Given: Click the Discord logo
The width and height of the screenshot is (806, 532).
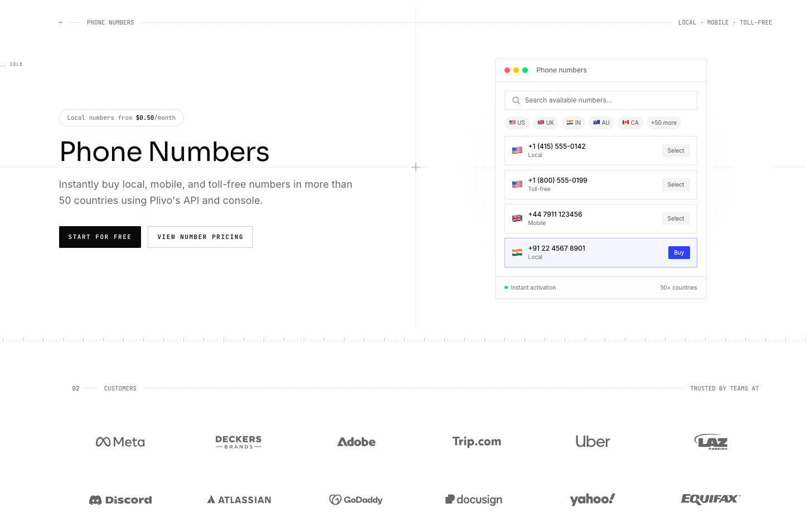Looking at the screenshot, I should [120, 500].
